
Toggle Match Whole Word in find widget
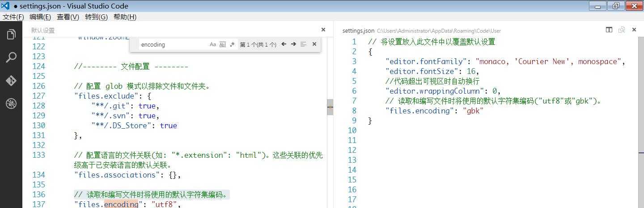click(x=223, y=44)
